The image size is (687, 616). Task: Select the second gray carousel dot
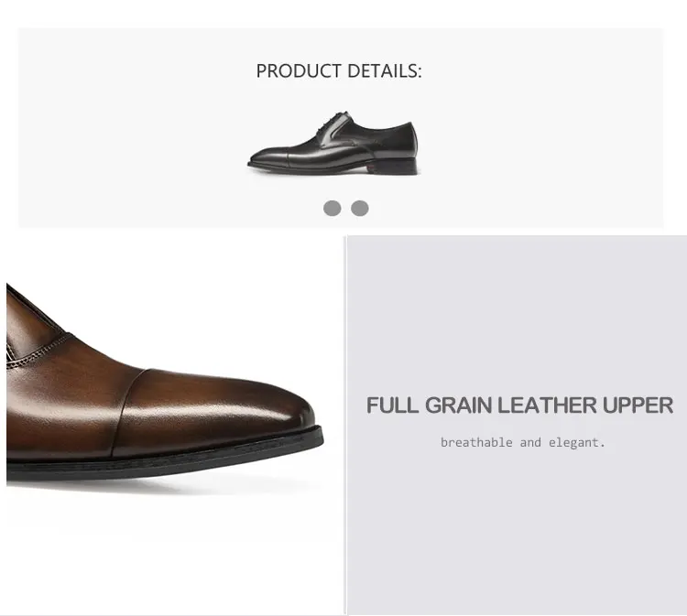pyautogui.click(x=360, y=208)
